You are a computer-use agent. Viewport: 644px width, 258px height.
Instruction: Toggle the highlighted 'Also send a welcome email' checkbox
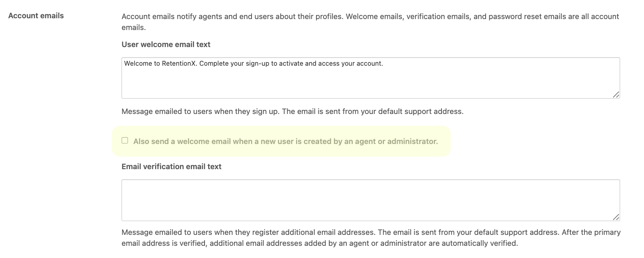click(x=124, y=140)
